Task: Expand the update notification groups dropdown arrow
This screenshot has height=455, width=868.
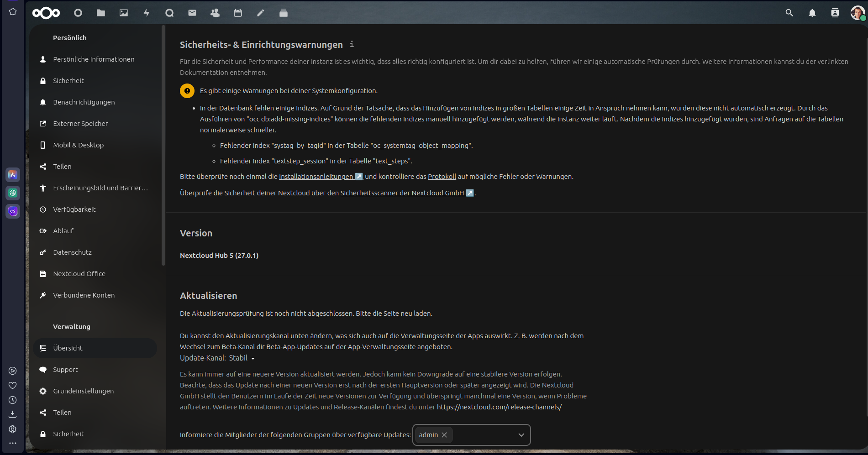Action: point(521,435)
